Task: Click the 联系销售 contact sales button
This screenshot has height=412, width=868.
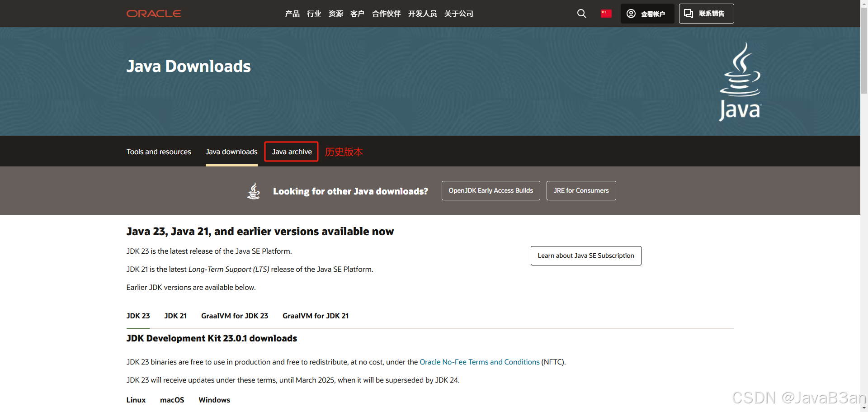Action: tap(706, 14)
